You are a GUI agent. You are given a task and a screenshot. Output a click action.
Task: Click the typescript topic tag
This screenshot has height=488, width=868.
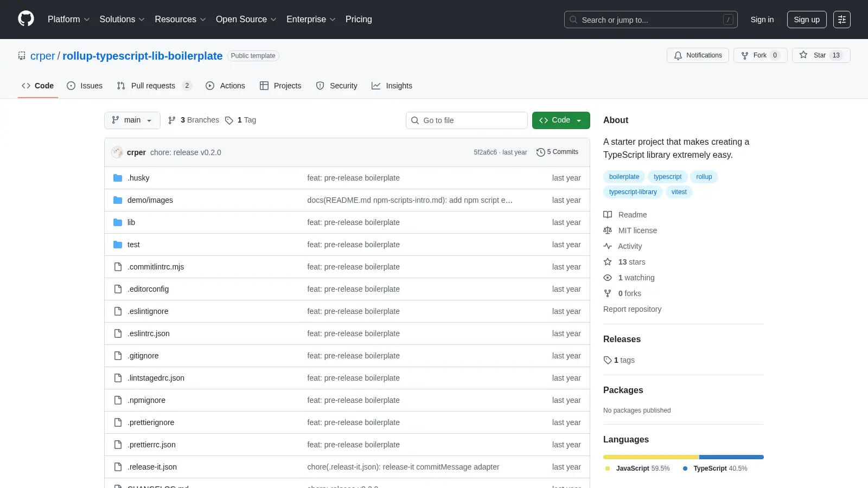click(x=668, y=177)
